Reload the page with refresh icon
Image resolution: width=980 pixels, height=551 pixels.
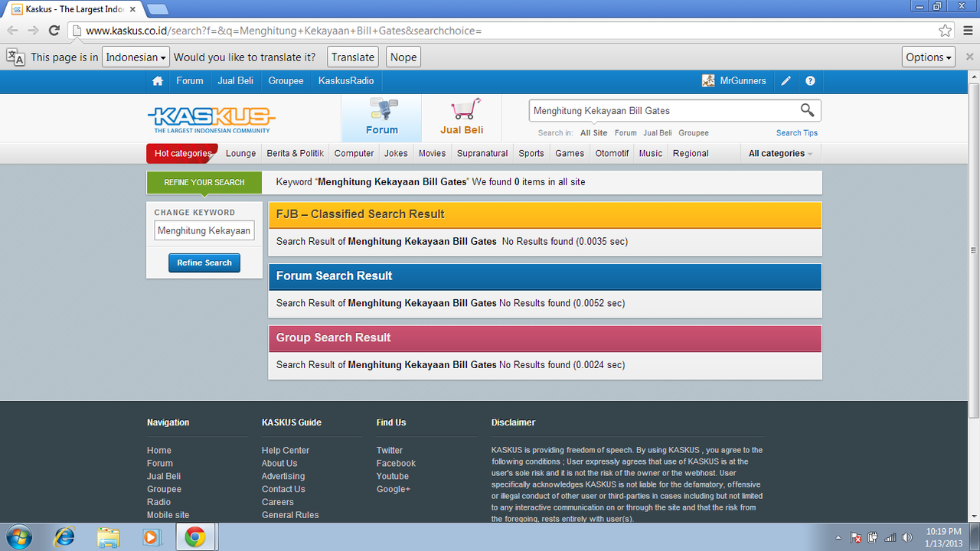point(54,31)
